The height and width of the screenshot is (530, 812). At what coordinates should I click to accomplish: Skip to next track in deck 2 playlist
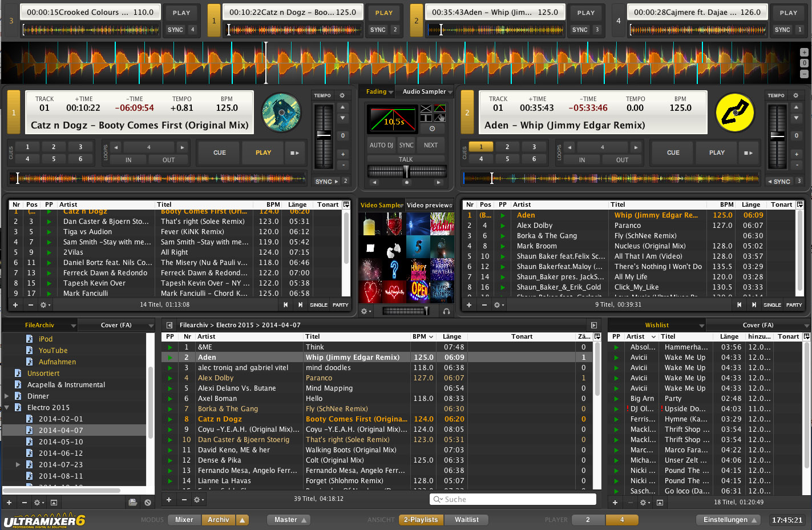point(754,305)
